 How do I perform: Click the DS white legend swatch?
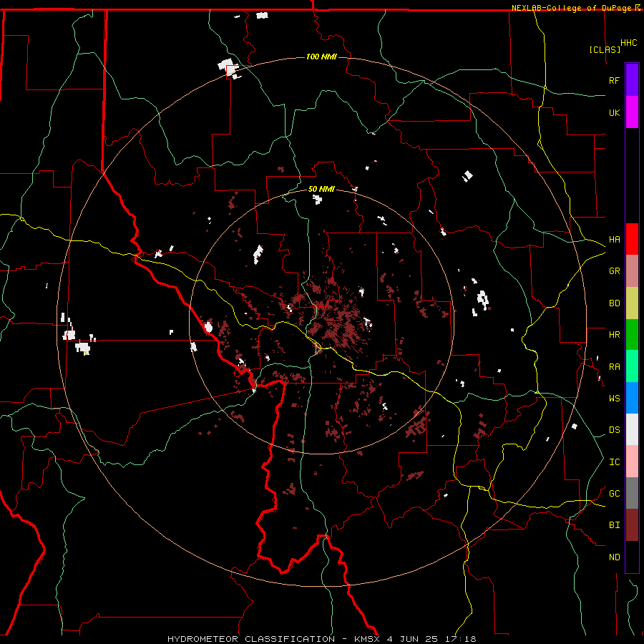(632, 429)
